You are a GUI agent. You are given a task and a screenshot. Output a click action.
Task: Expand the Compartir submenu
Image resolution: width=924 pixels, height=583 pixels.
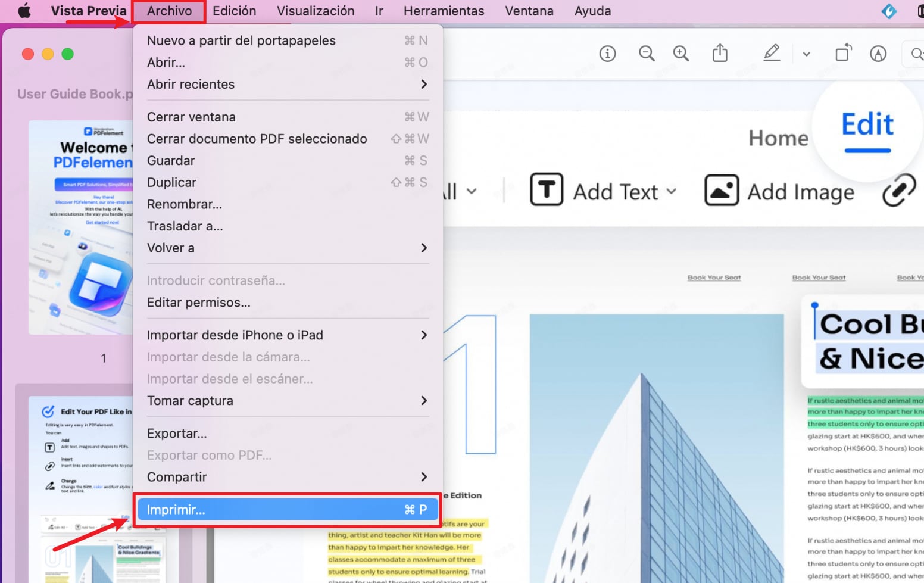coord(288,477)
